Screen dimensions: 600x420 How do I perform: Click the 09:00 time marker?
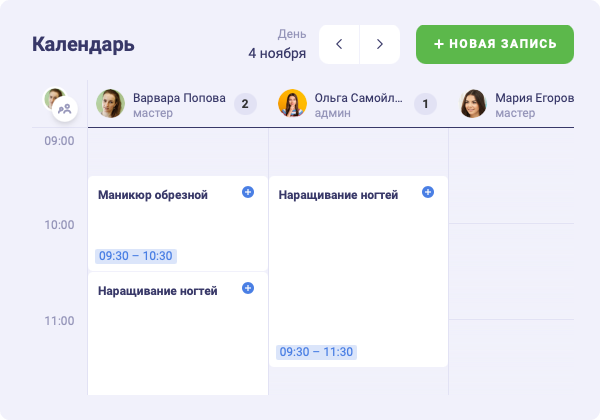pyautogui.click(x=59, y=141)
